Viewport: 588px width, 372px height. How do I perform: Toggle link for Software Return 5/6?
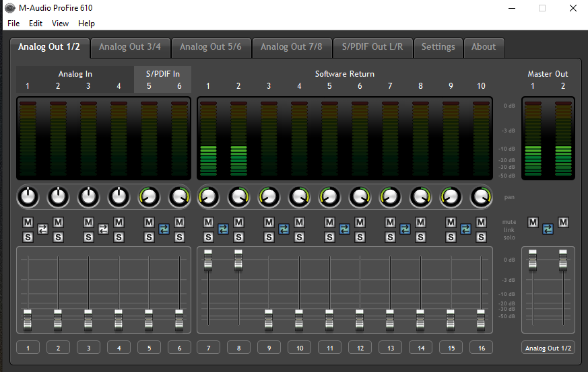click(x=345, y=229)
